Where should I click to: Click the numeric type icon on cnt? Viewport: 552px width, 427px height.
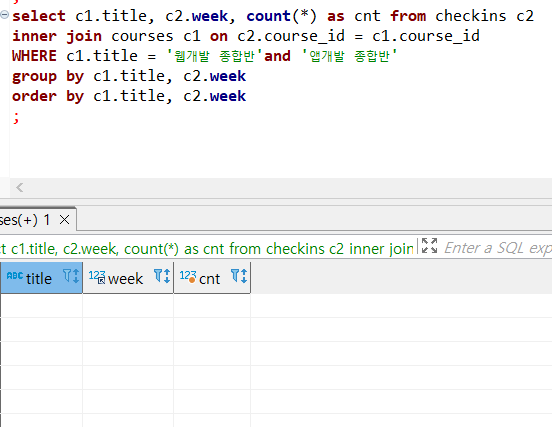pos(188,277)
